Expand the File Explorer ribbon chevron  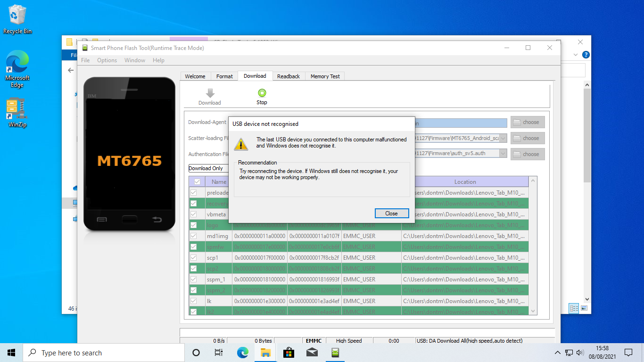pos(576,55)
